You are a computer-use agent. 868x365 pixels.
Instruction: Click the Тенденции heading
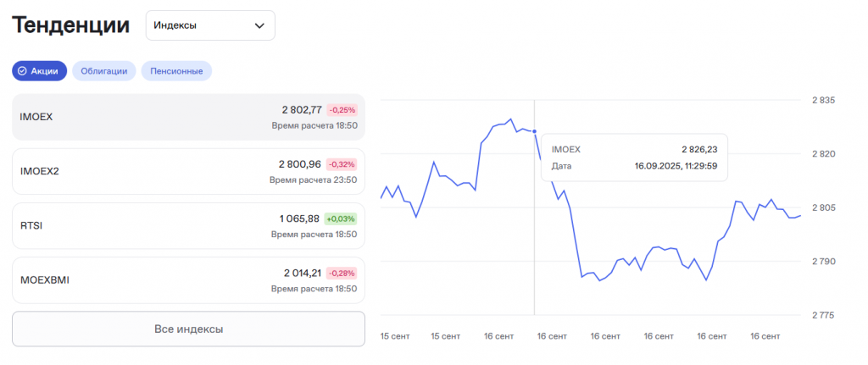coord(70,25)
